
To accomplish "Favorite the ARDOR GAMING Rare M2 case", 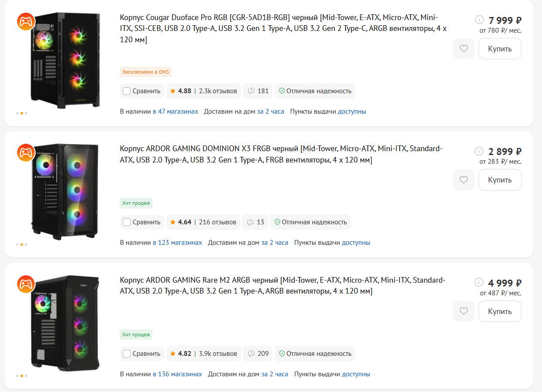I will click(x=464, y=311).
